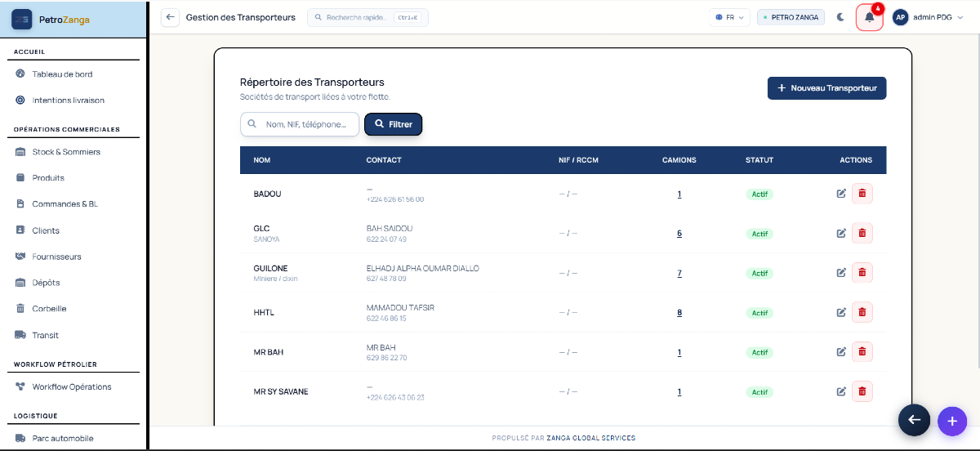Viewport: 980px width, 451px height.
Task: Click the Nouveau Transporteur button
Action: click(826, 88)
